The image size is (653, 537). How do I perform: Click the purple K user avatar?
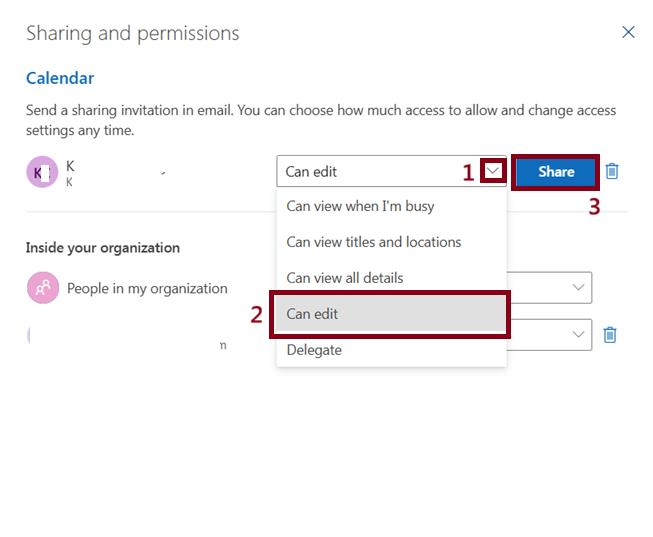(x=42, y=172)
